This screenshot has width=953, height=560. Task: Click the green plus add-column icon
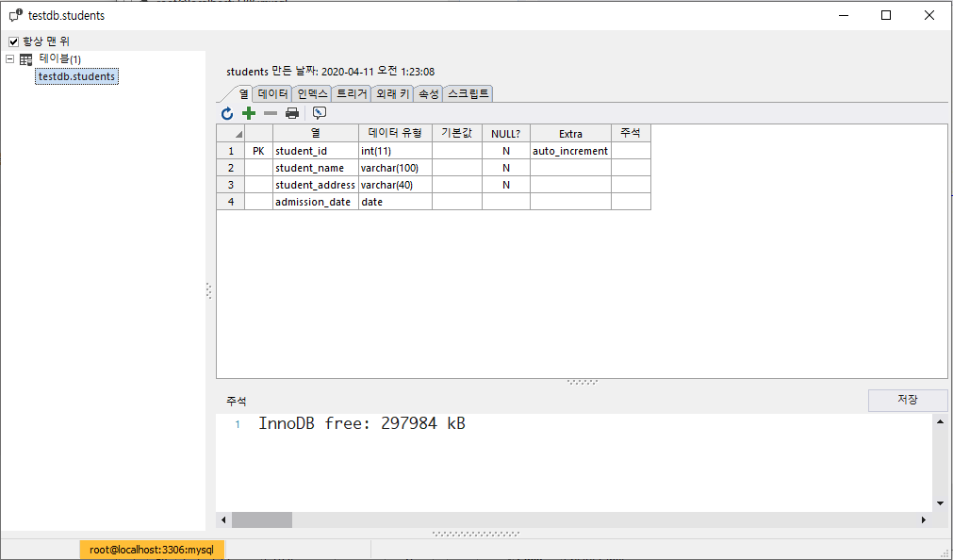[249, 113]
